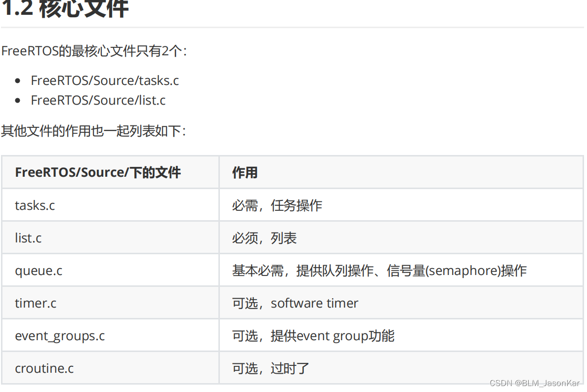Select the bullet item FreeRTOS/Source/tasks.c

(105, 80)
